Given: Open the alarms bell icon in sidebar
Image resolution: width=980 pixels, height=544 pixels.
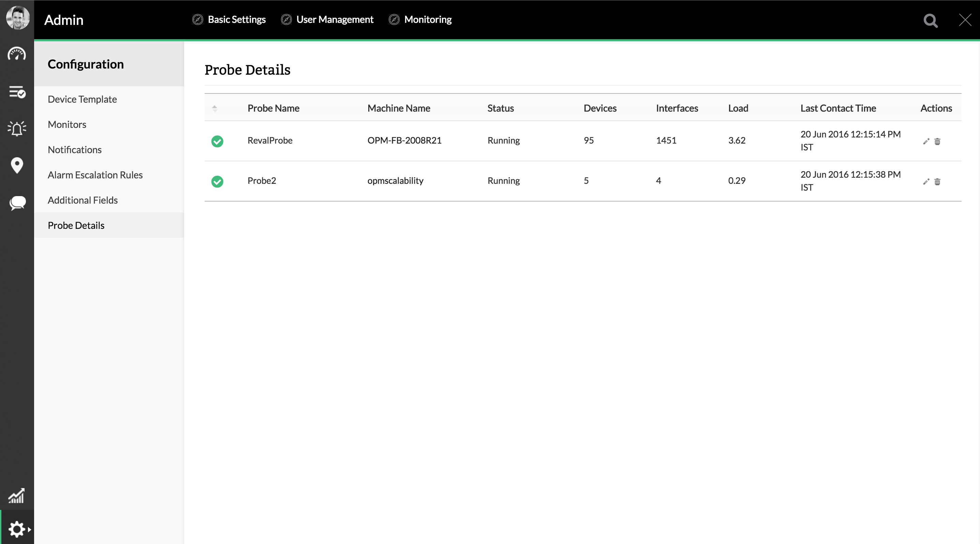Looking at the screenshot, I should coord(17,129).
